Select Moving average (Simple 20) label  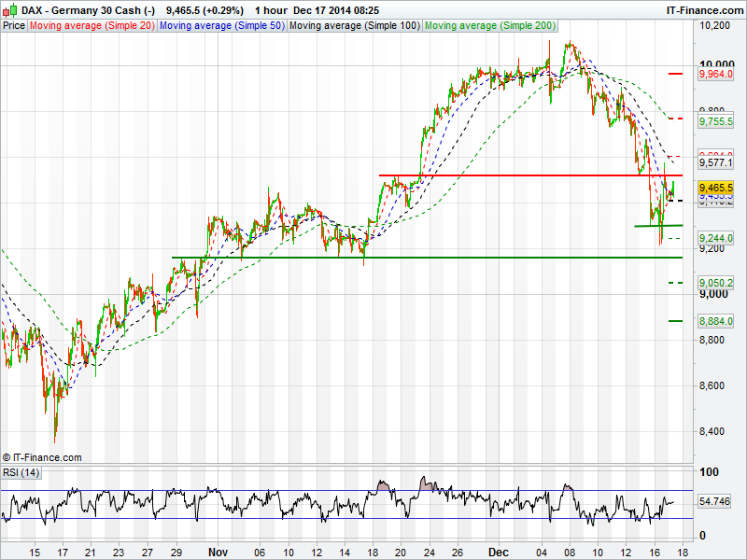92,26
